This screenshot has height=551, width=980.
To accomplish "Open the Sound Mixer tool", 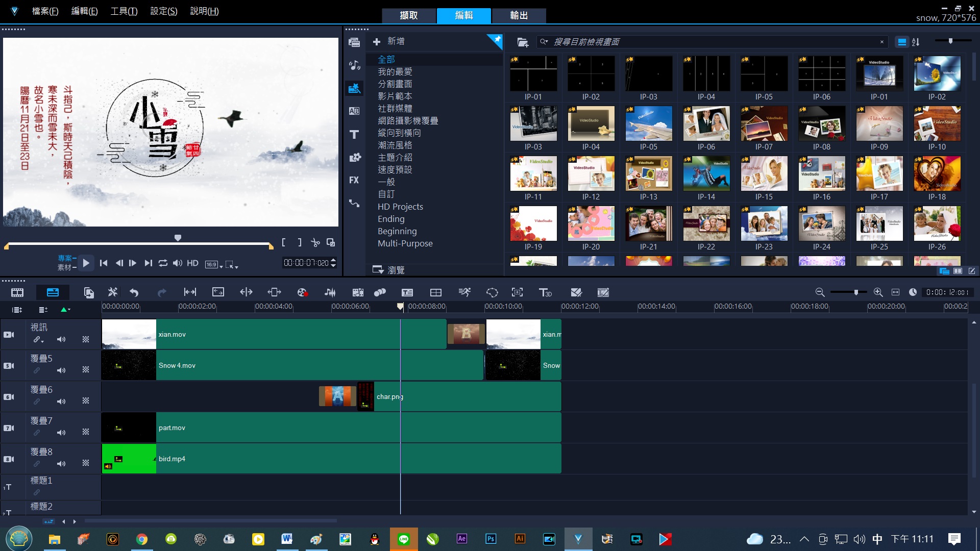I will [330, 292].
